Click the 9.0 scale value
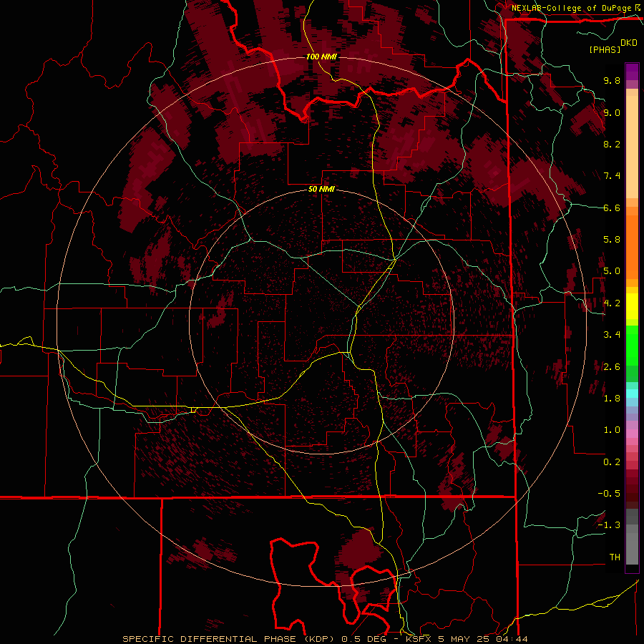Viewport: 644px width, 644px height. point(612,112)
